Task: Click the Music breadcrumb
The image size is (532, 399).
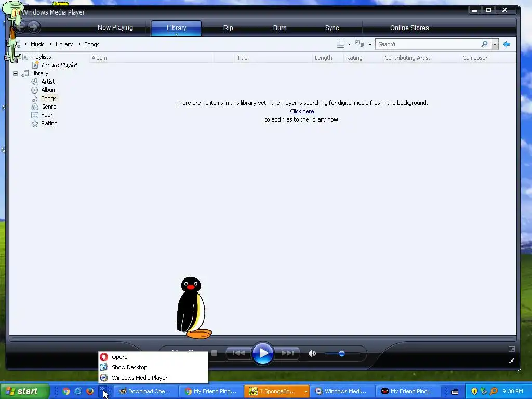Action: 37,44
